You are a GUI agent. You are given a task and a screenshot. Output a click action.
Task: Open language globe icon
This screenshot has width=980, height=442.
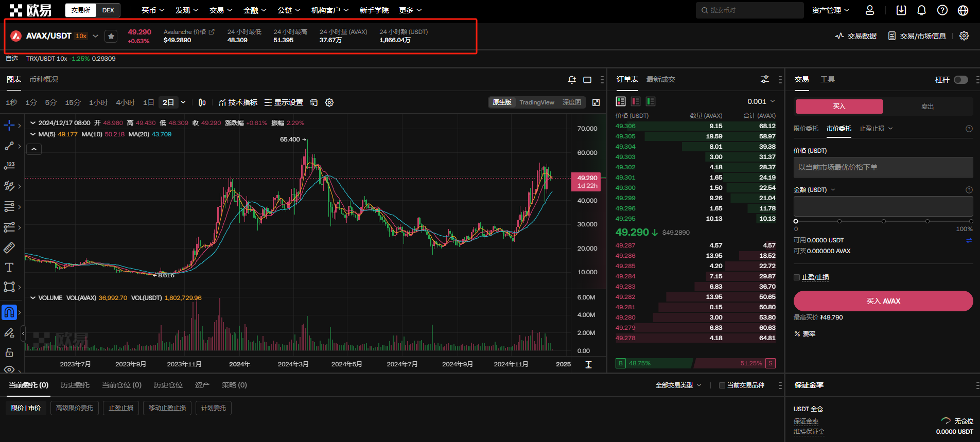[x=963, y=10]
